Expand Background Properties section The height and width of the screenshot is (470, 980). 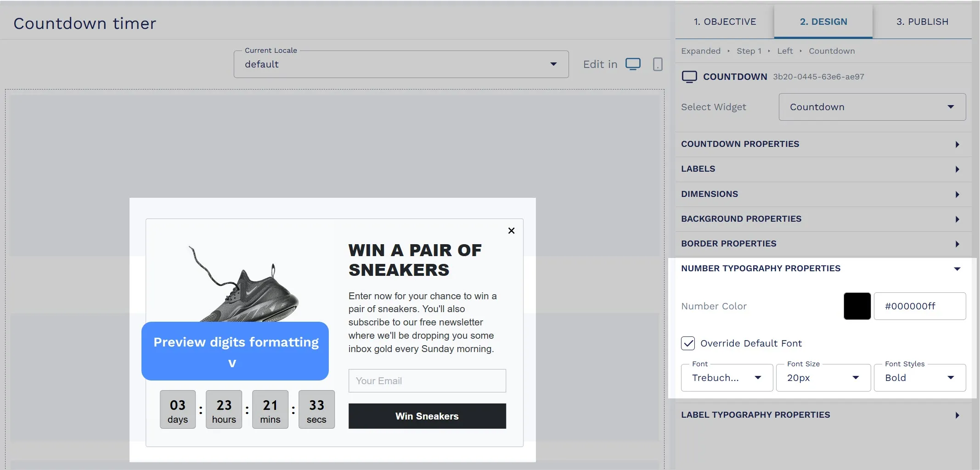coord(823,219)
